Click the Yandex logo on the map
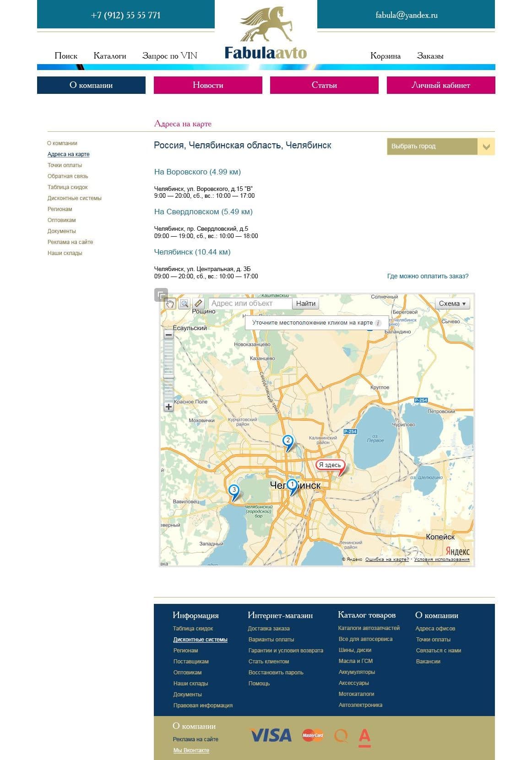The height and width of the screenshot is (760, 532). pos(458,551)
